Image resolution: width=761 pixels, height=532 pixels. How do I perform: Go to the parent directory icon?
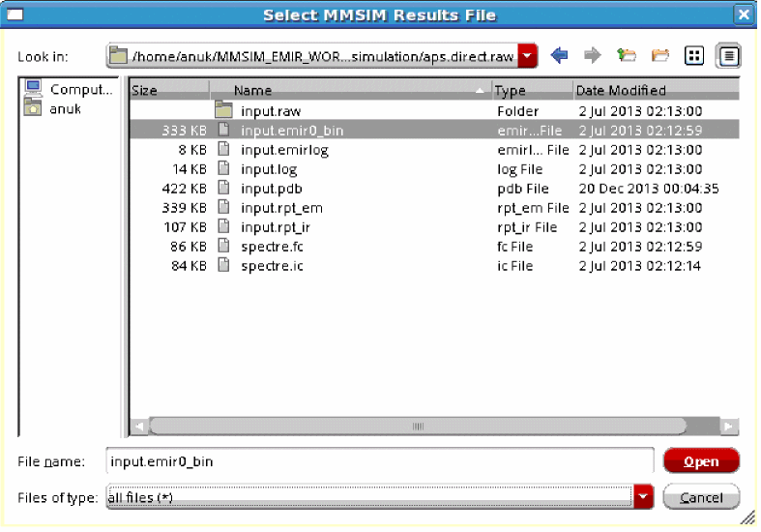tap(626, 55)
